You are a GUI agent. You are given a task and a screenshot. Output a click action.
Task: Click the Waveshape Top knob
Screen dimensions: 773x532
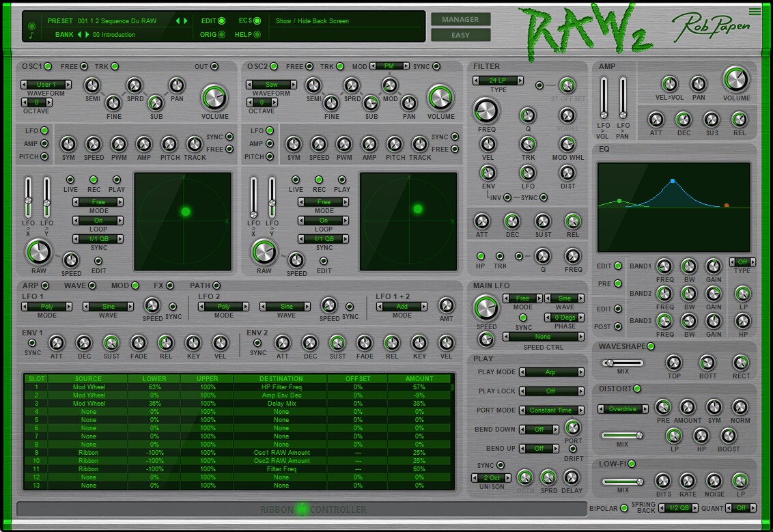(674, 363)
